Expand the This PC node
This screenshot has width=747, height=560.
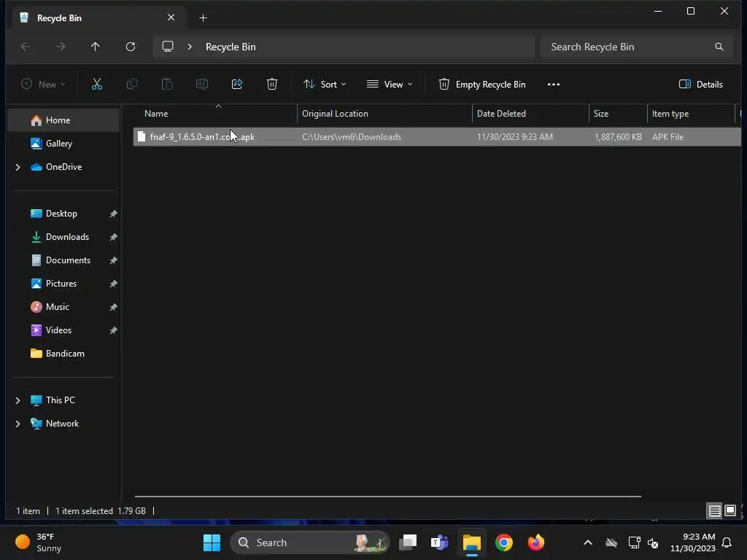pyautogui.click(x=18, y=400)
